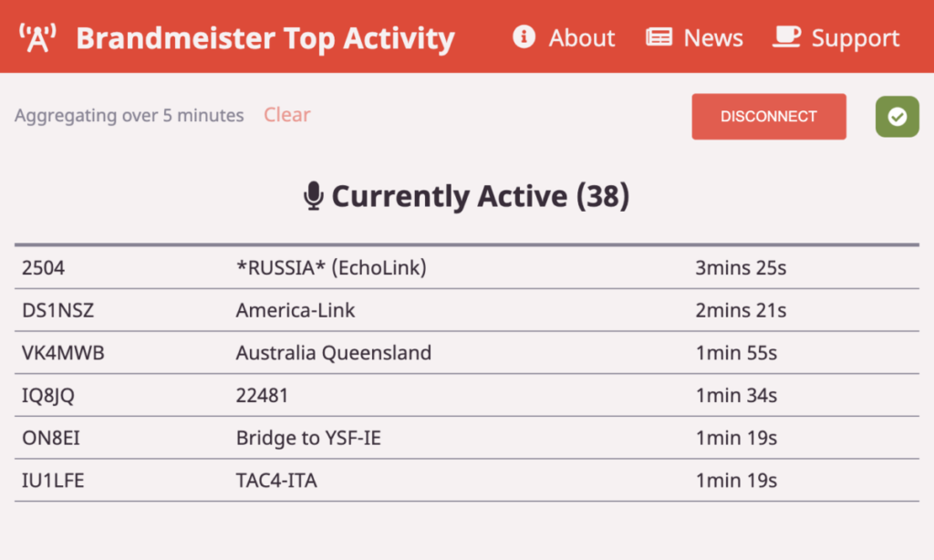Go to the Support page

coord(855,37)
